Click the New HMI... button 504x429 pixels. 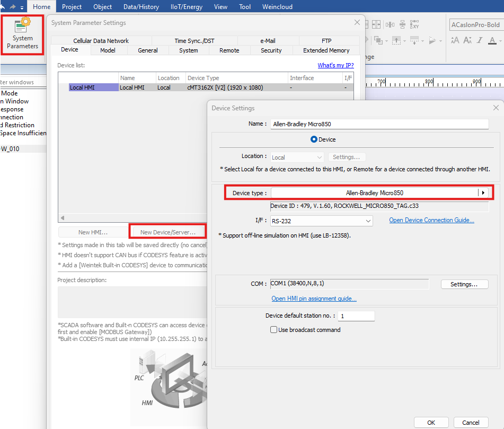tap(93, 232)
